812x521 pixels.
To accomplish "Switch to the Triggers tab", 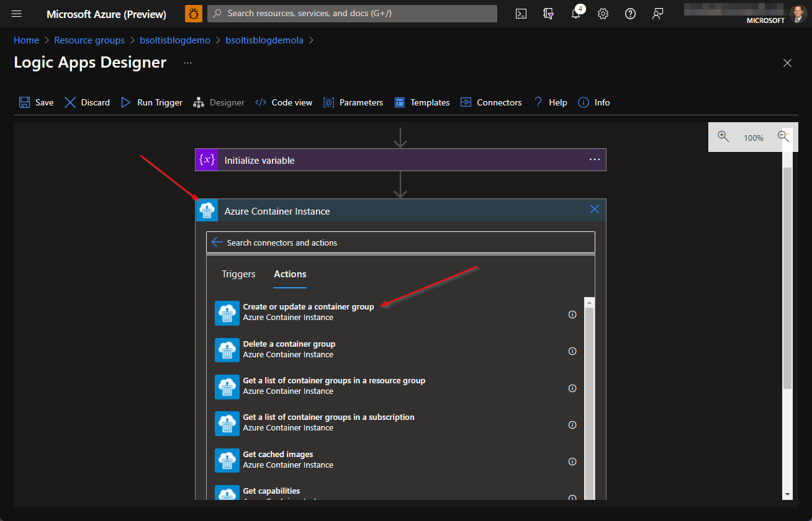I will [x=238, y=274].
